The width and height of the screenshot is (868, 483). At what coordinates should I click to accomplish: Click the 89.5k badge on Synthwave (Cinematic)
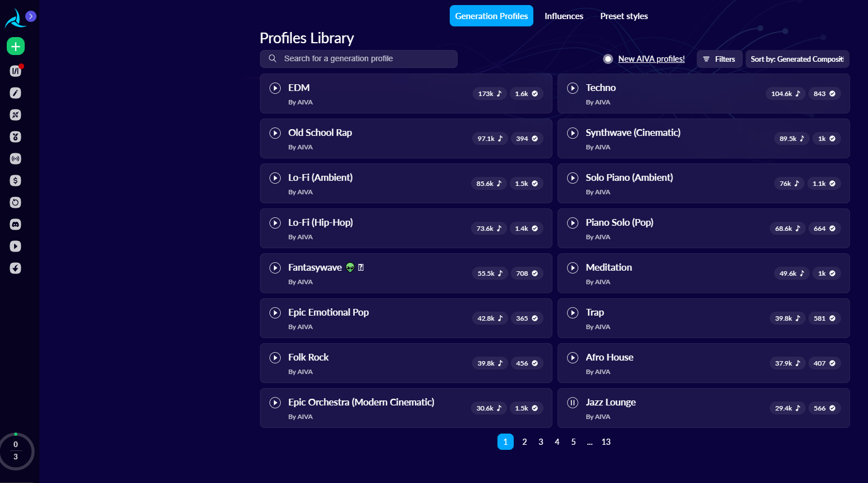(792, 139)
